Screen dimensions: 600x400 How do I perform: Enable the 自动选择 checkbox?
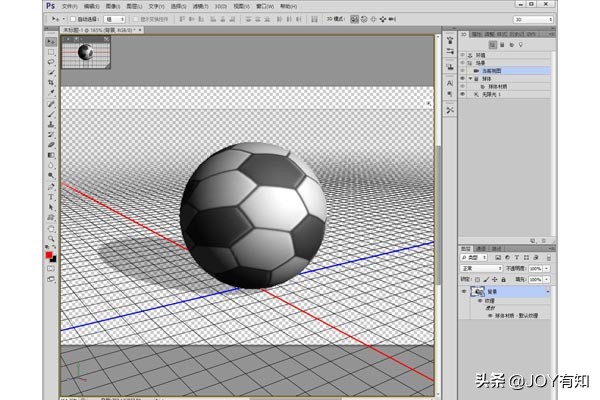76,18
